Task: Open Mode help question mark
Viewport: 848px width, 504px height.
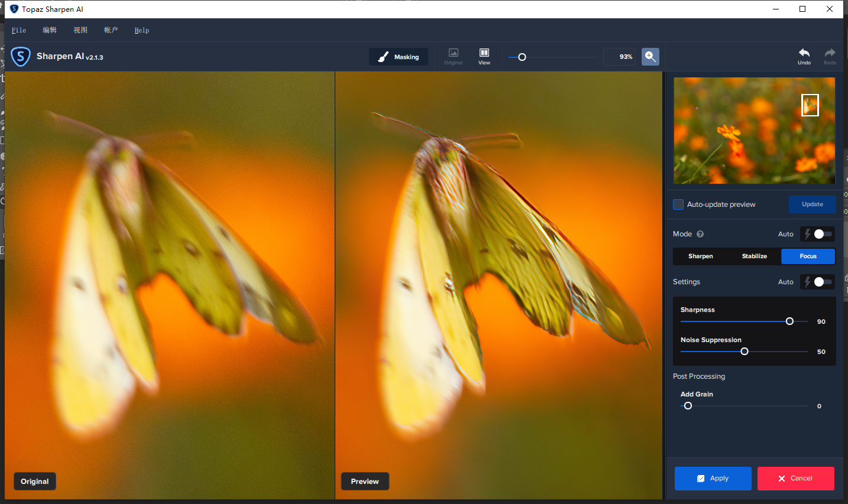Action: coord(700,234)
